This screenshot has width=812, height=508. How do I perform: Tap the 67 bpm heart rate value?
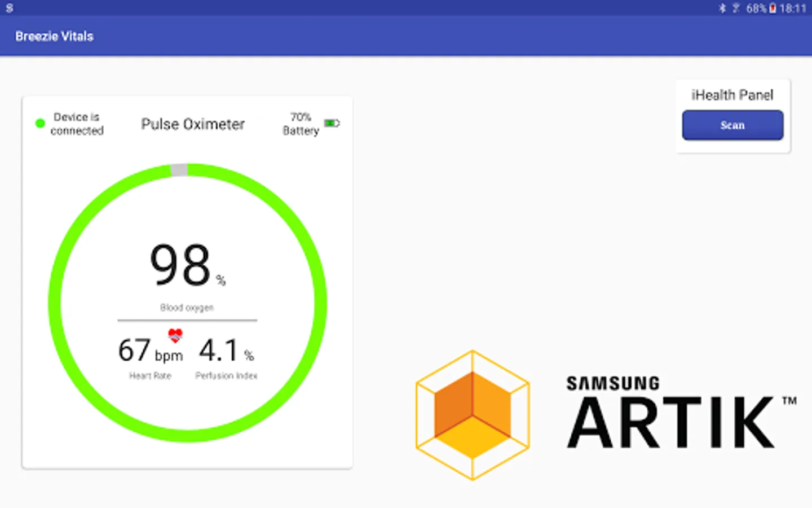coord(150,351)
